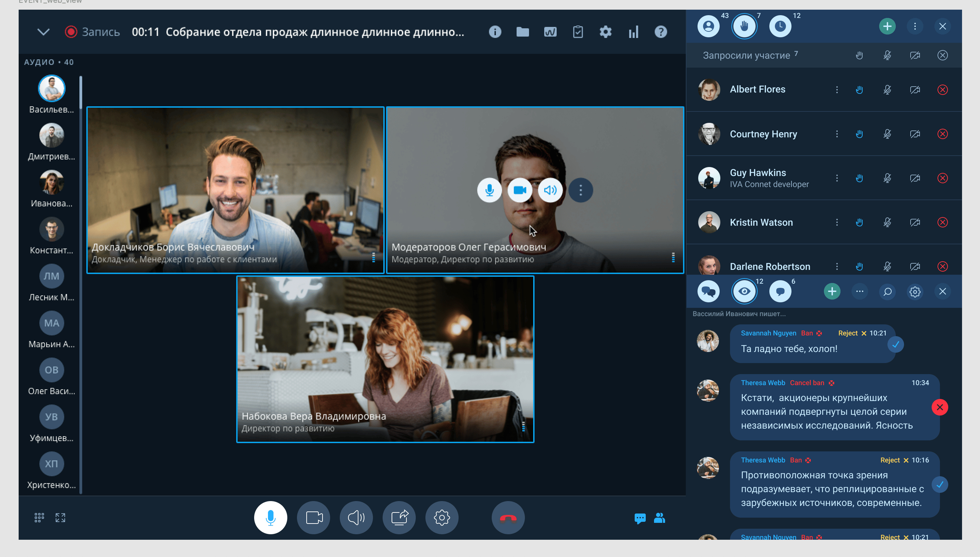Expand the chat panel ellipsis menu
This screenshot has width=980, height=557.
tap(859, 292)
